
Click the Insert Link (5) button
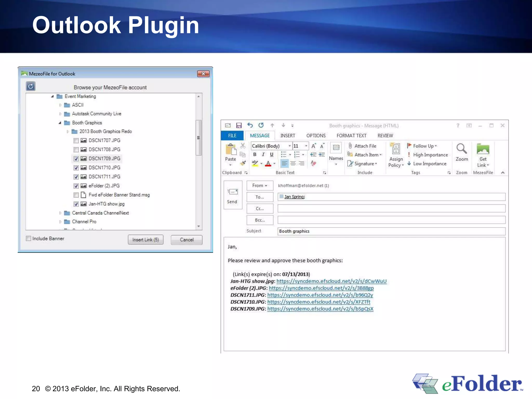[x=145, y=240]
